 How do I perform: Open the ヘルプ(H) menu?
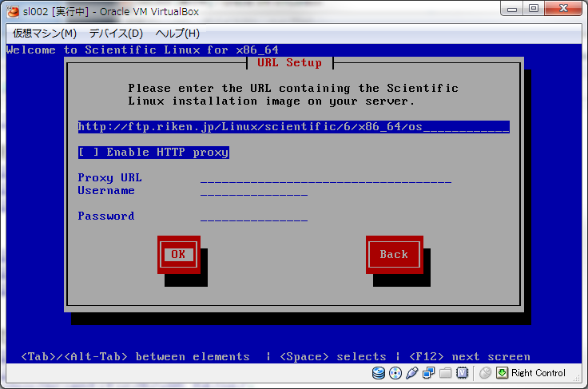(x=177, y=34)
